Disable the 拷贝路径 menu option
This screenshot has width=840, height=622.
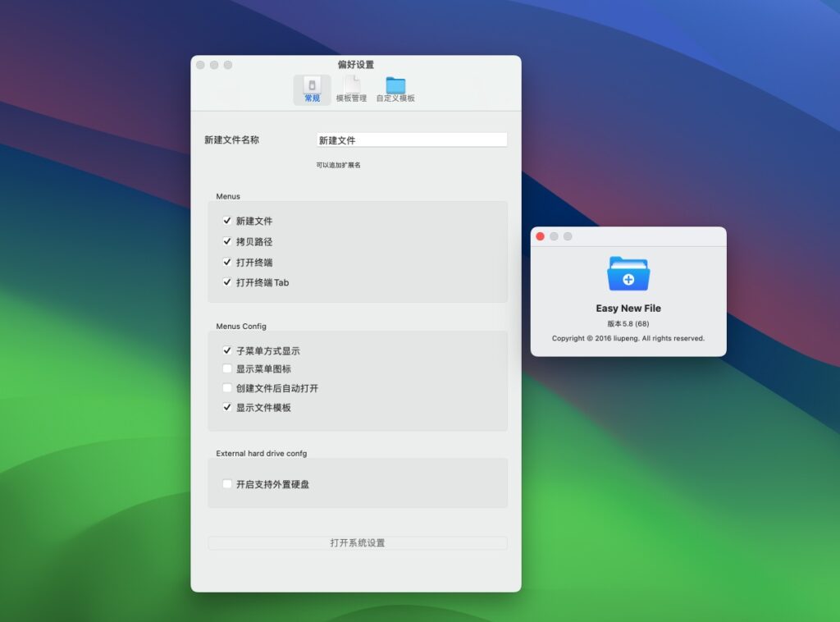coord(227,241)
